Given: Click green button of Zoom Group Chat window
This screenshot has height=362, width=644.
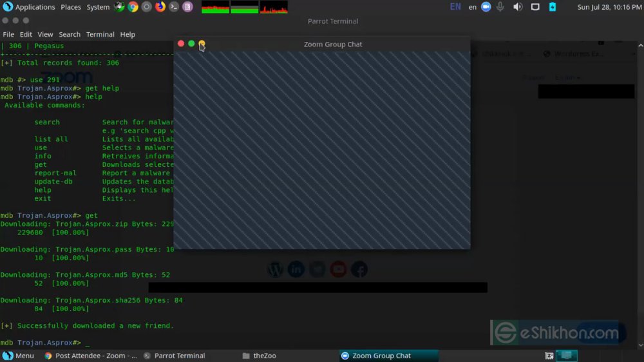Looking at the screenshot, I should (191, 44).
